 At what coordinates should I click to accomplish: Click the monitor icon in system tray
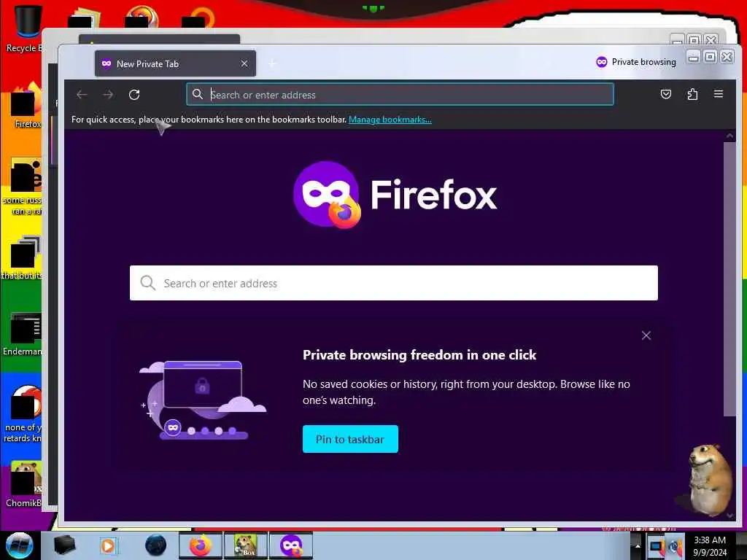pos(656,547)
